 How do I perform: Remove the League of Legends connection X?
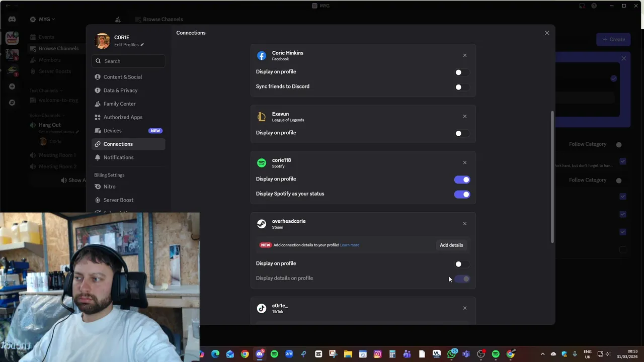click(x=465, y=116)
